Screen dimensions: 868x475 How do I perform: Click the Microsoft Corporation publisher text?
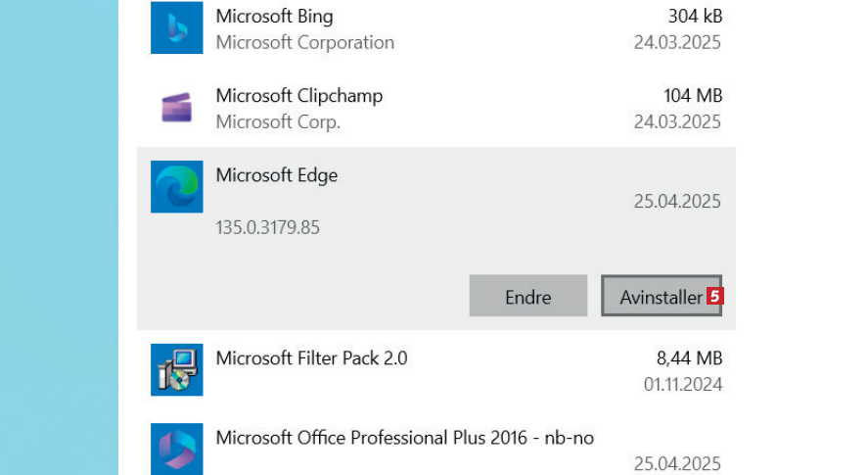304,43
